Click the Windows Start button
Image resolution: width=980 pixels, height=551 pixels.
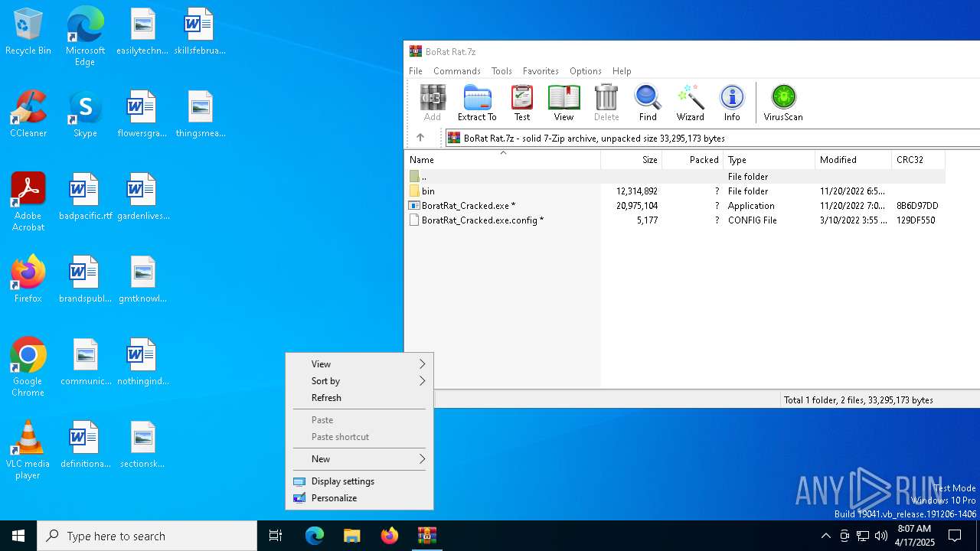pos(18,536)
